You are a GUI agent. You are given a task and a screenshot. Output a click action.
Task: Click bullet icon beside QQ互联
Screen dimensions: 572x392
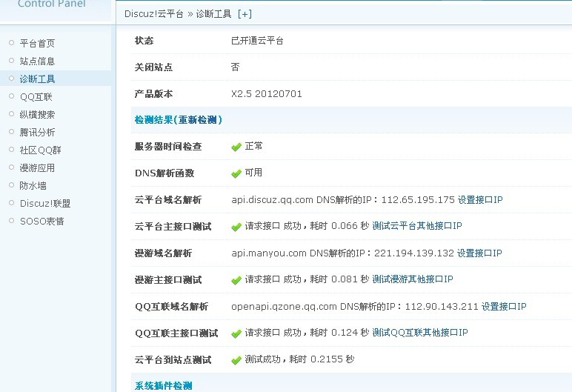click(x=11, y=96)
